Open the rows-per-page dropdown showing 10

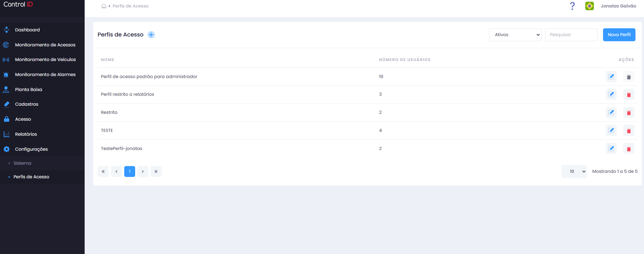click(574, 171)
